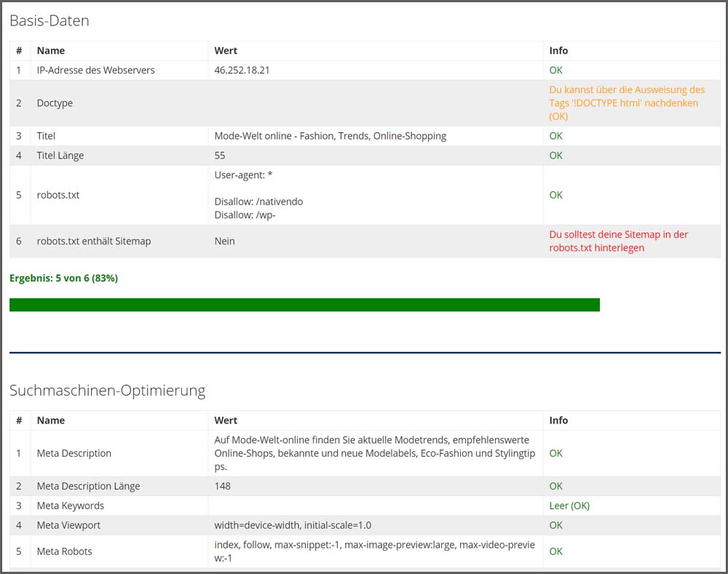728x574 pixels.
Task: Click the green result progress bar
Action: [x=304, y=305]
